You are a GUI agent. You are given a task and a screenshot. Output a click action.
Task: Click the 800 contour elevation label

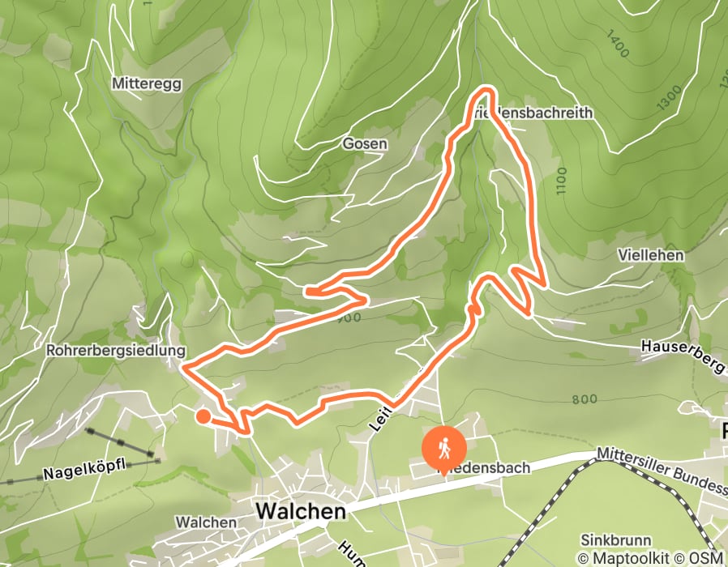585,399
